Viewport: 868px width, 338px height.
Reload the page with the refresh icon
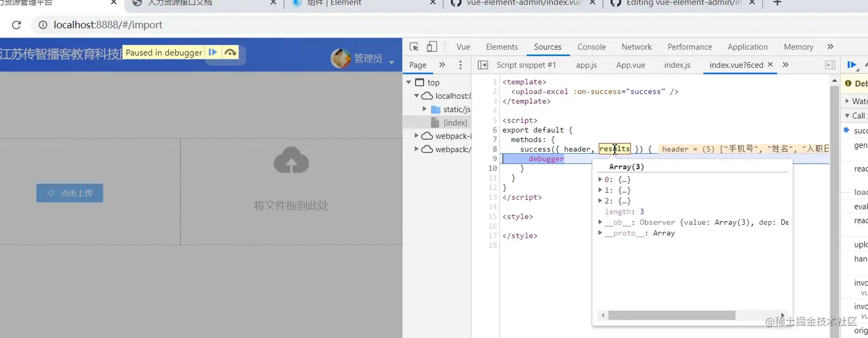click(x=16, y=25)
